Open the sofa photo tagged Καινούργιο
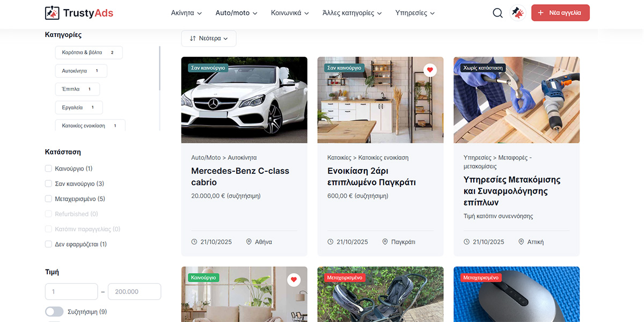Image resolution: width=644 pixels, height=322 pixels. [x=244, y=294]
